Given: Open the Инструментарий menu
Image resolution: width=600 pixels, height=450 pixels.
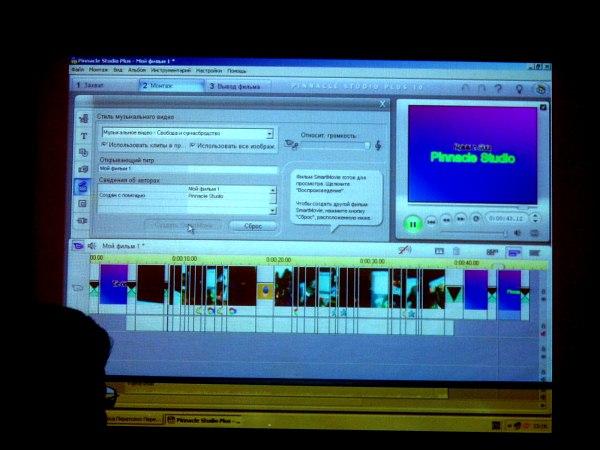Looking at the screenshot, I should [171, 70].
